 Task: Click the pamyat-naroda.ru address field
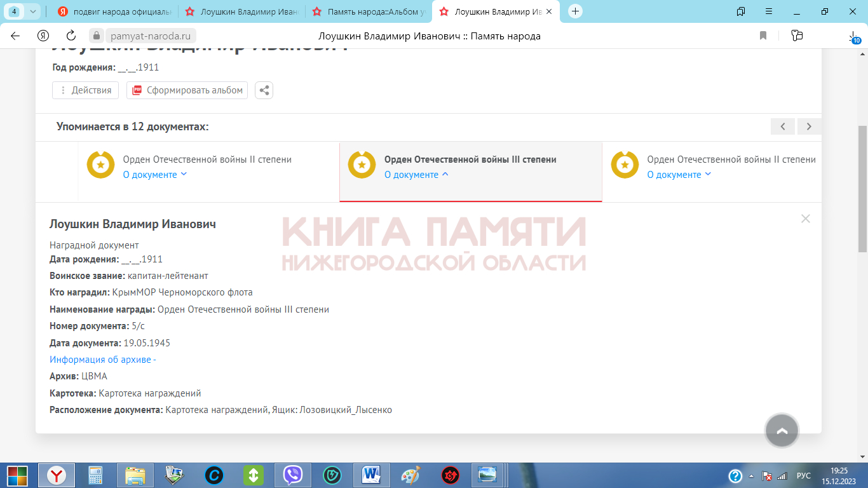point(150,36)
